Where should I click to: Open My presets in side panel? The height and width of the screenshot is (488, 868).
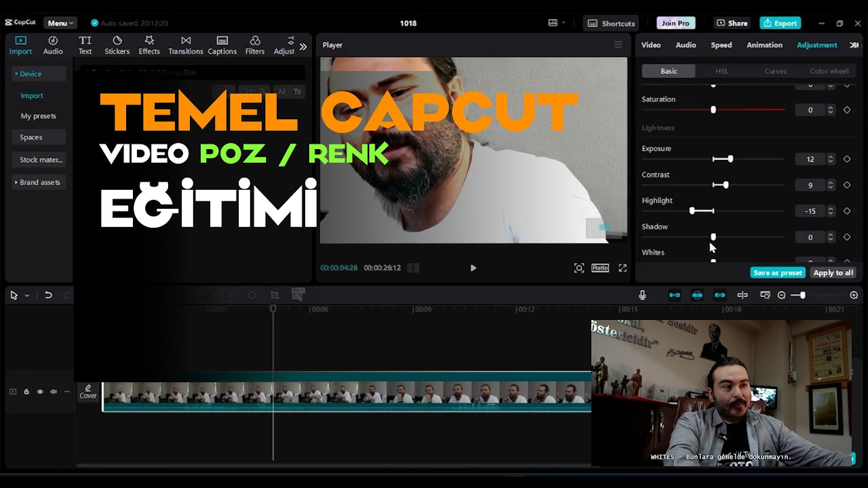click(x=38, y=116)
